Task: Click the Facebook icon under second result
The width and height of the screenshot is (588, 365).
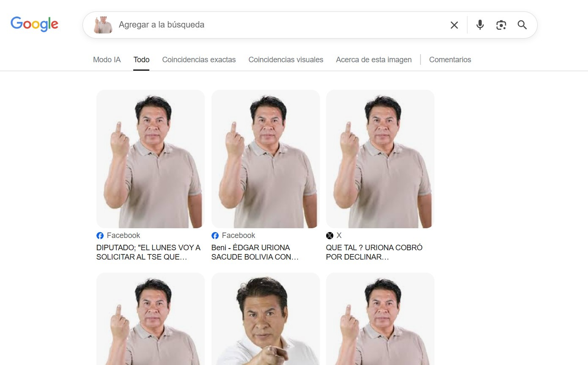Action: [215, 235]
